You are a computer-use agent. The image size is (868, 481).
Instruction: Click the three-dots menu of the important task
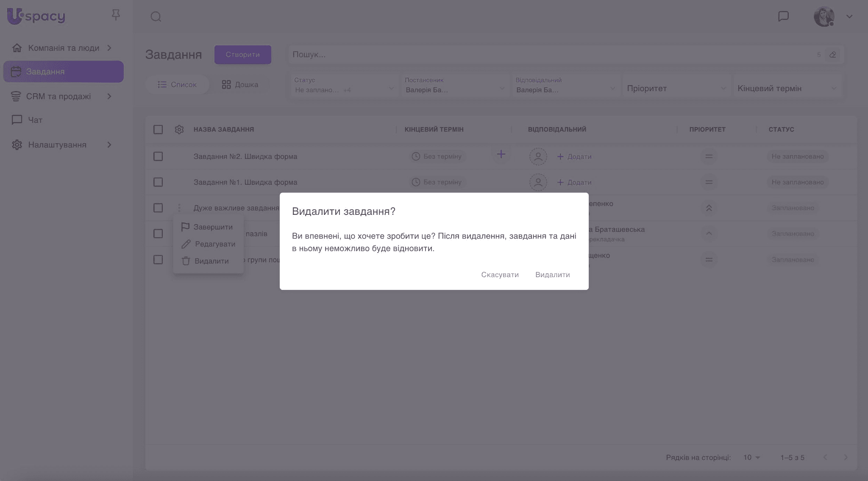(x=179, y=208)
